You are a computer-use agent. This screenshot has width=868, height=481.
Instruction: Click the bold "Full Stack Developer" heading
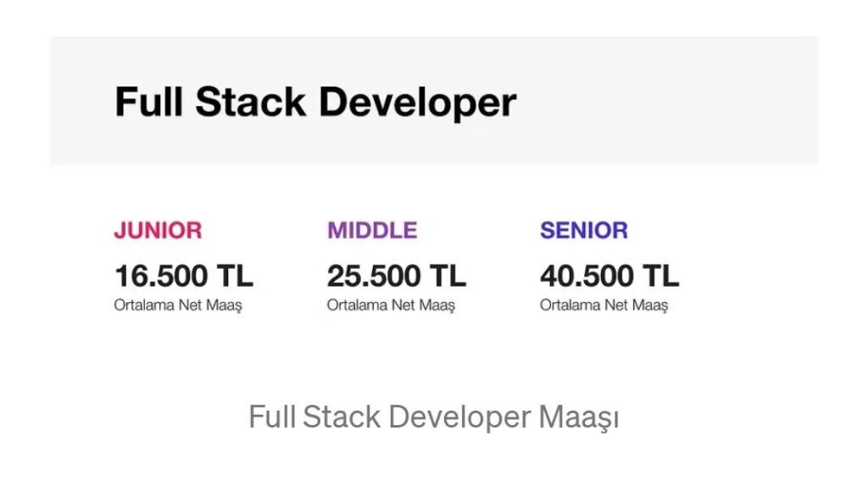tap(315, 103)
